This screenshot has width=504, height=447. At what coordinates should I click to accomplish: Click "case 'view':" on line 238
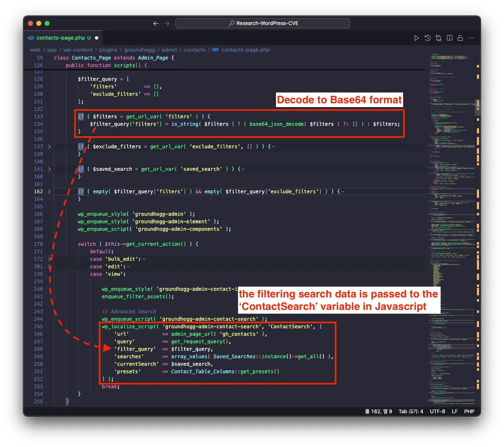point(108,274)
